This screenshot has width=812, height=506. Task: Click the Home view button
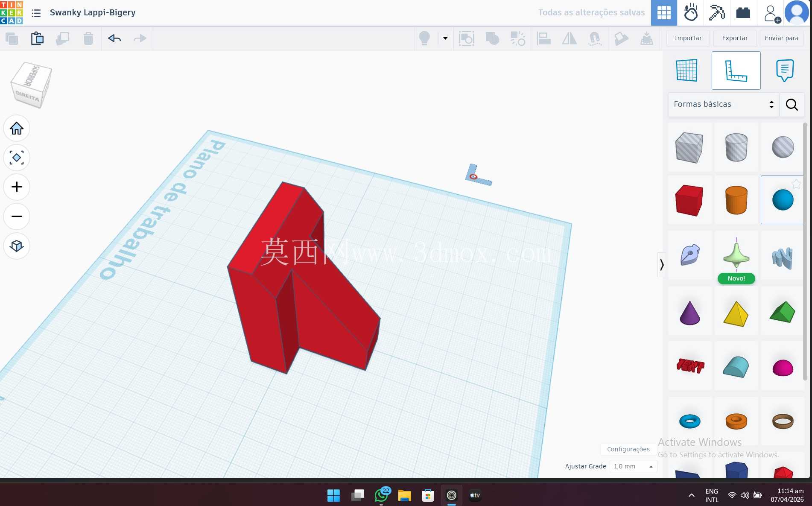[x=17, y=128]
